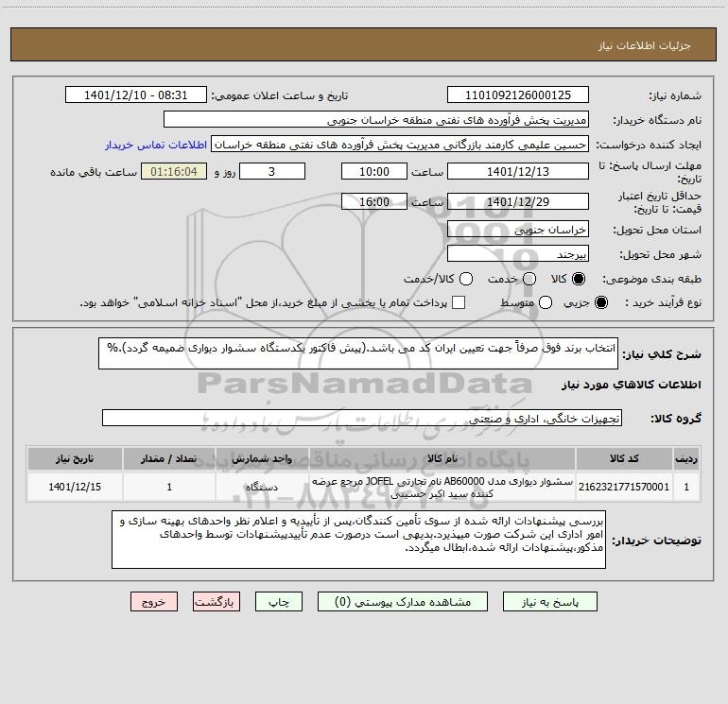Viewport: 728px width, 704px height.
Task: Click the بازگشت back button
Action: point(217,602)
